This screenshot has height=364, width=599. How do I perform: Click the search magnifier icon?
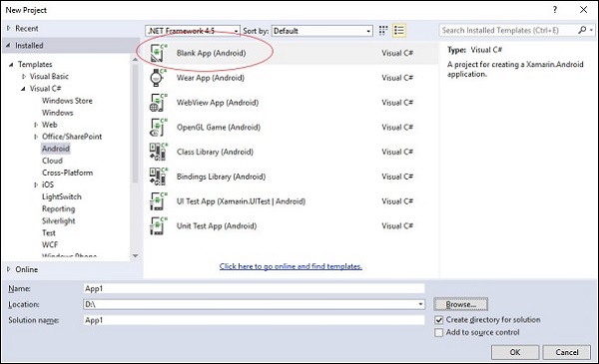(x=582, y=30)
